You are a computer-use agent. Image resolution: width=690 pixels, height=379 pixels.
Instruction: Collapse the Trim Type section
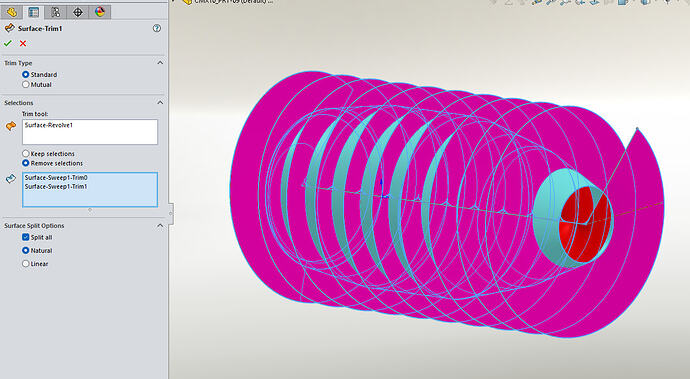[x=160, y=63]
